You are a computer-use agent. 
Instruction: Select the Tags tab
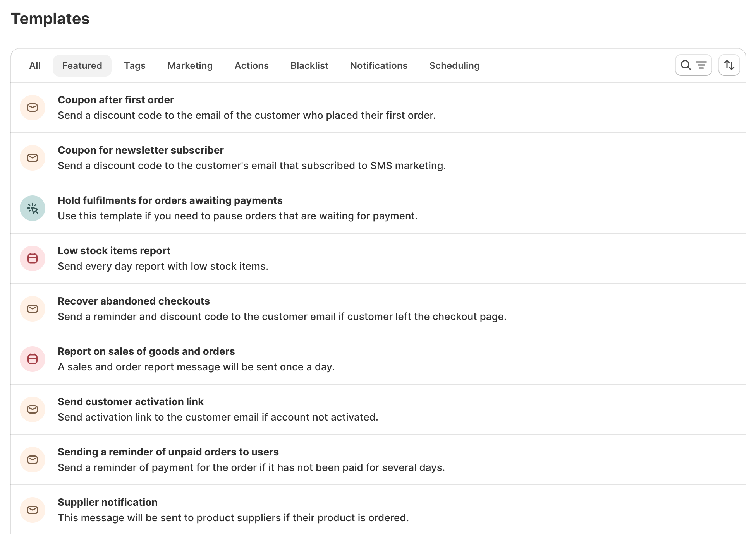134,65
